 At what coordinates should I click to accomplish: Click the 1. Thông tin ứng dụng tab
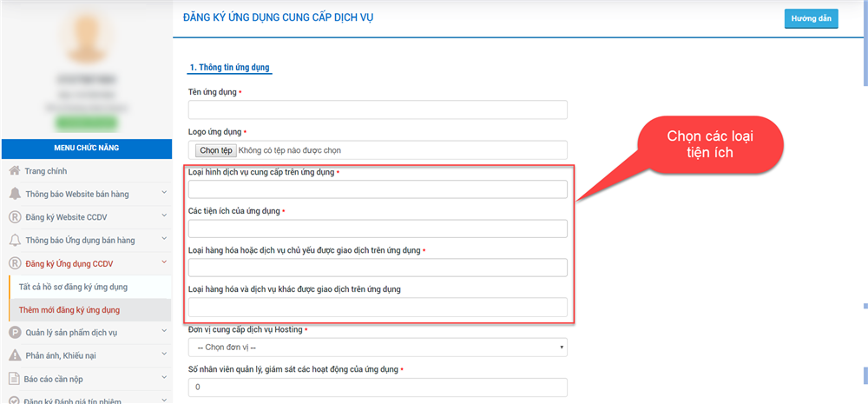229,68
